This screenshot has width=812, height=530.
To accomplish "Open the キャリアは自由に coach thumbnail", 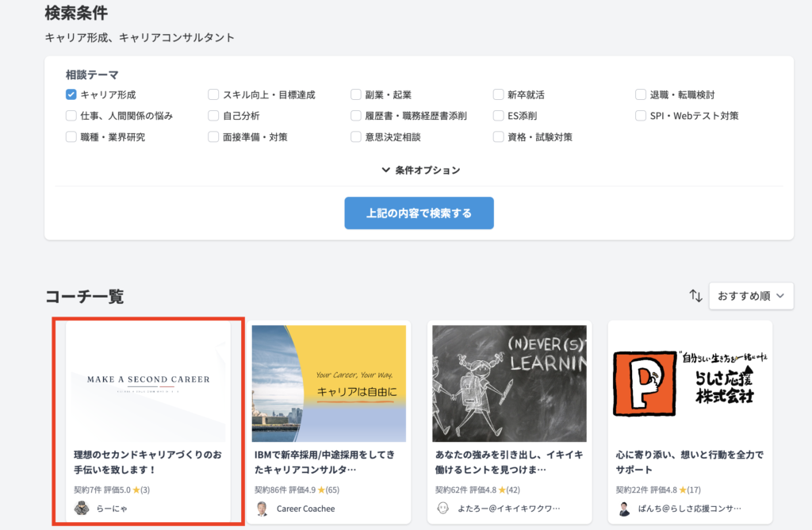I will tap(329, 383).
